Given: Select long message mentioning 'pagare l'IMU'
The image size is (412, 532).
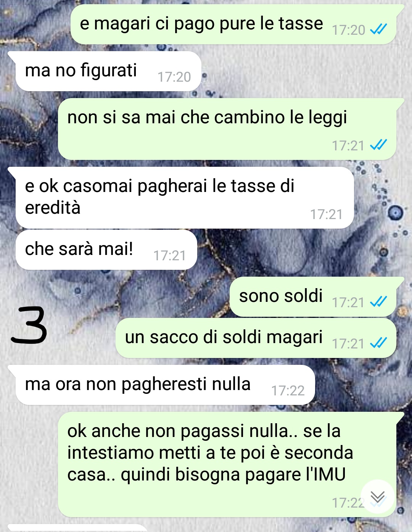Looking at the screenshot, I should coord(227,464).
